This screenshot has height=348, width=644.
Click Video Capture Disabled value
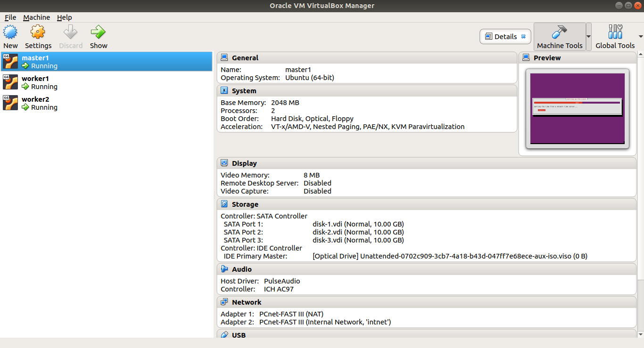[x=317, y=191]
